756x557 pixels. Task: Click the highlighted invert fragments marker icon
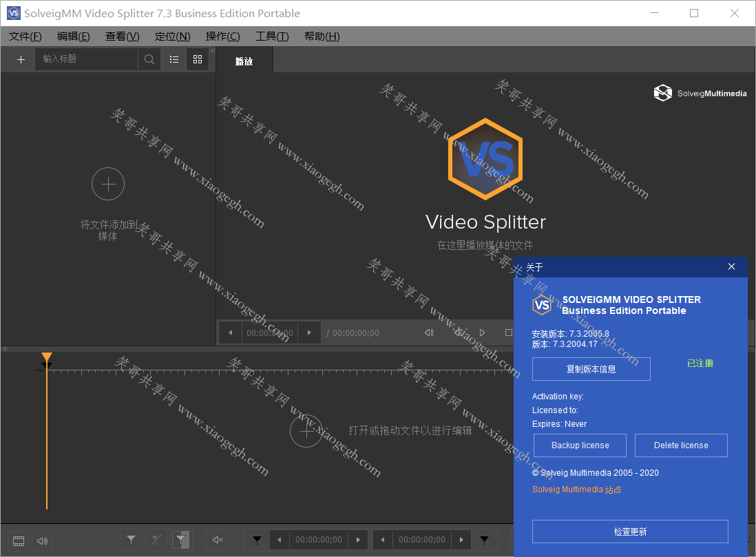181,540
